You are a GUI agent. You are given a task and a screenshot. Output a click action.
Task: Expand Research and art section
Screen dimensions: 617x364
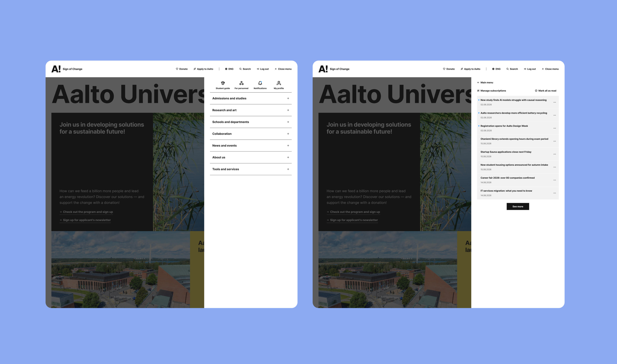(251, 110)
